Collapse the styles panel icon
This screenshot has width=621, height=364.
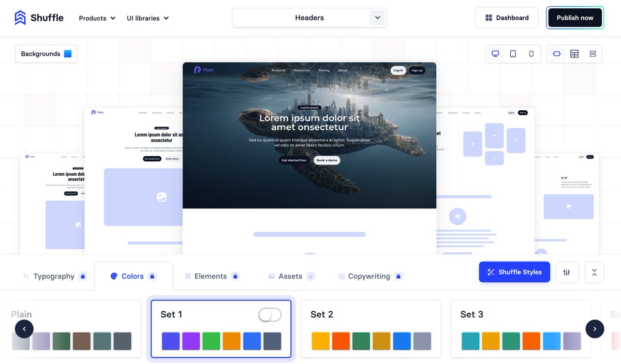pos(594,272)
